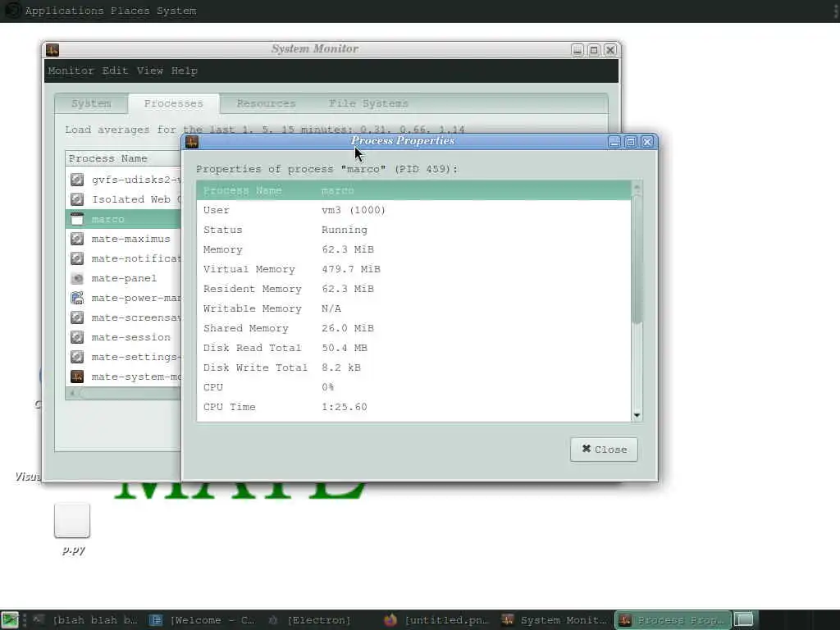
Task: Select the Virtual Memory 479.7 MiB row
Action: (x=413, y=269)
